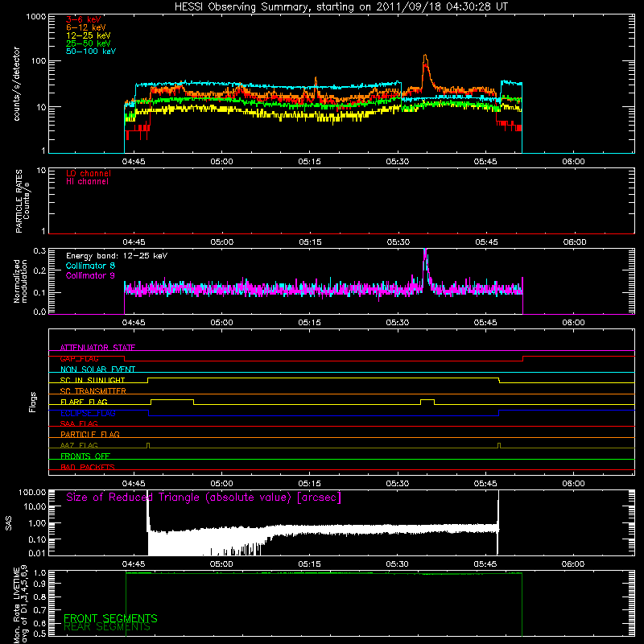Click the SAA_FLAG label
The width and height of the screenshot is (644, 644).
[79, 423]
